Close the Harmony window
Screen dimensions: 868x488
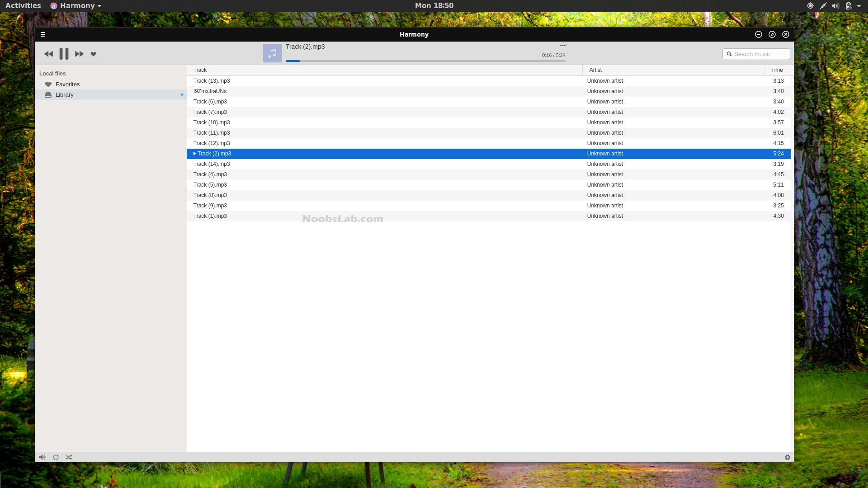click(786, 34)
